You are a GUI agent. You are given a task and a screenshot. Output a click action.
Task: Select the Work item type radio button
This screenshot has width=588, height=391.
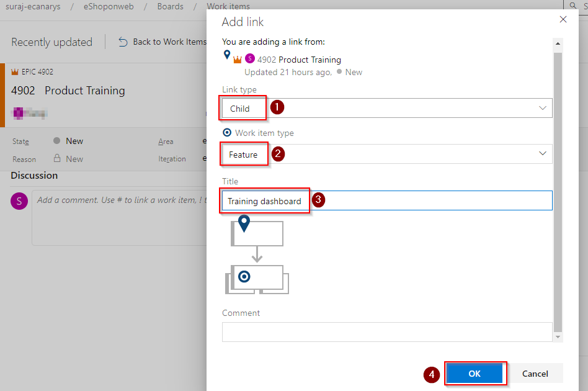(227, 132)
